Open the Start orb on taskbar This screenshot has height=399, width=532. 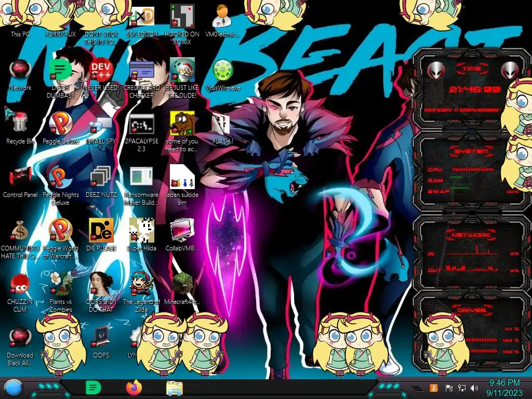coord(13,388)
